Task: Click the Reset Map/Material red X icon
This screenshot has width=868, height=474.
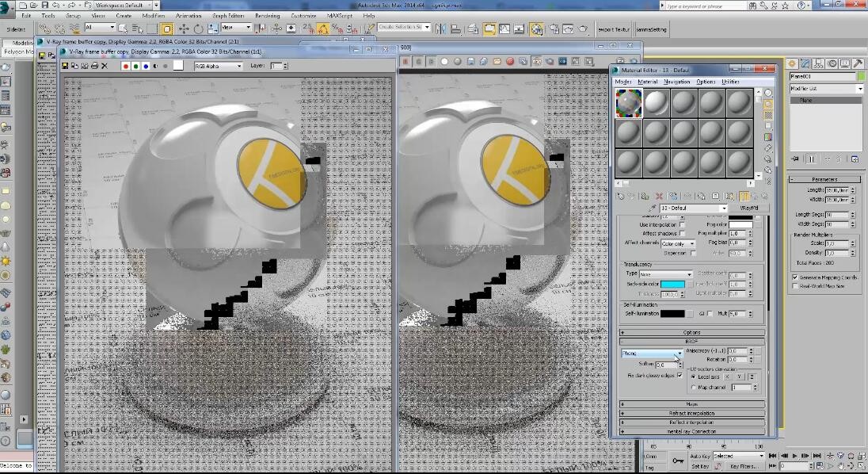Action: pos(659,196)
